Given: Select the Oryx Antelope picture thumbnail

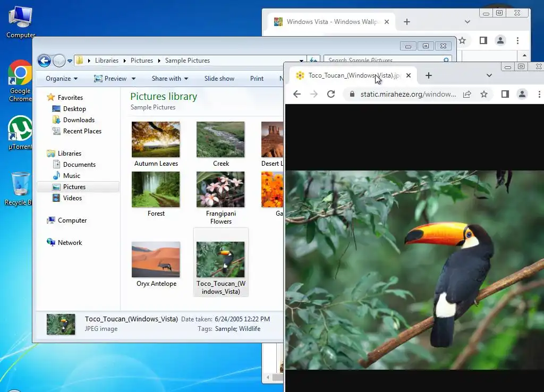Looking at the screenshot, I should 156,260.
